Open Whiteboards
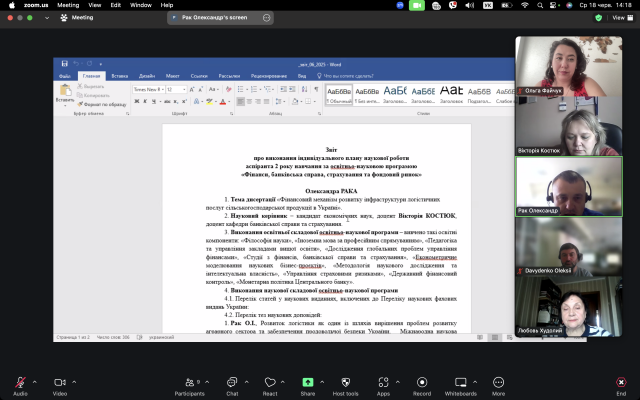The height and width of the screenshot is (400, 640). pos(460,386)
